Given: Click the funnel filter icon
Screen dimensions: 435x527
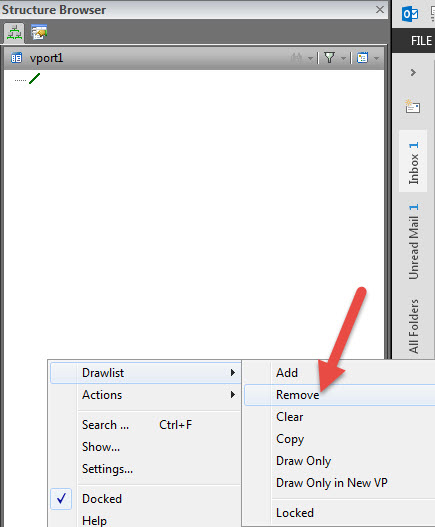Looking at the screenshot, I should point(329,58).
